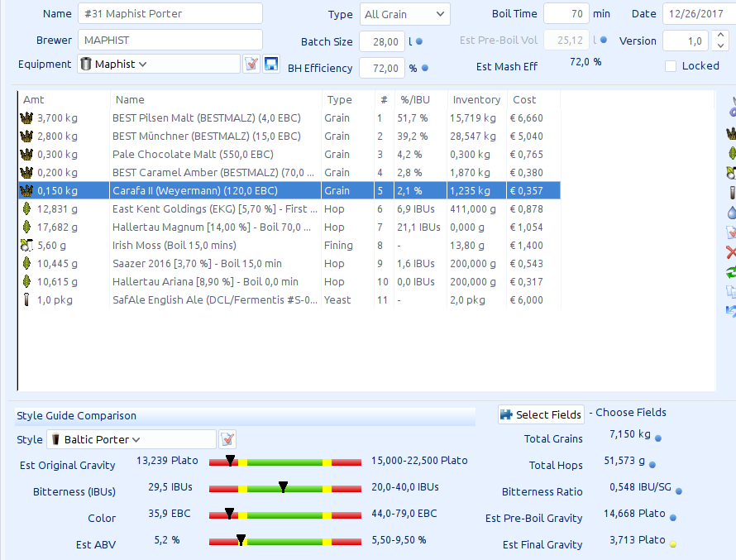Click the Bitterness (IBUs) slider marker
736x560 pixels.
(x=283, y=487)
